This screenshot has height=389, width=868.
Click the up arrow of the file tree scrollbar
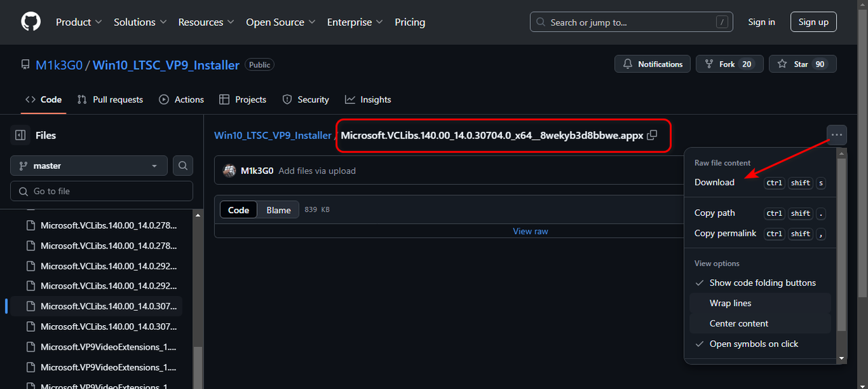pyautogui.click(x=199, y=215)
